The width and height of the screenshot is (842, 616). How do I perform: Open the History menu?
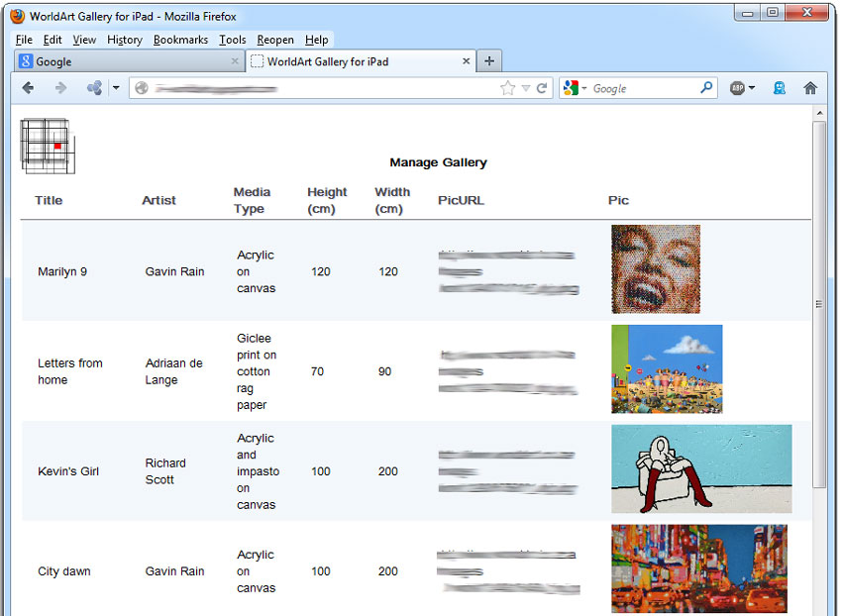[x=125, y=40]
